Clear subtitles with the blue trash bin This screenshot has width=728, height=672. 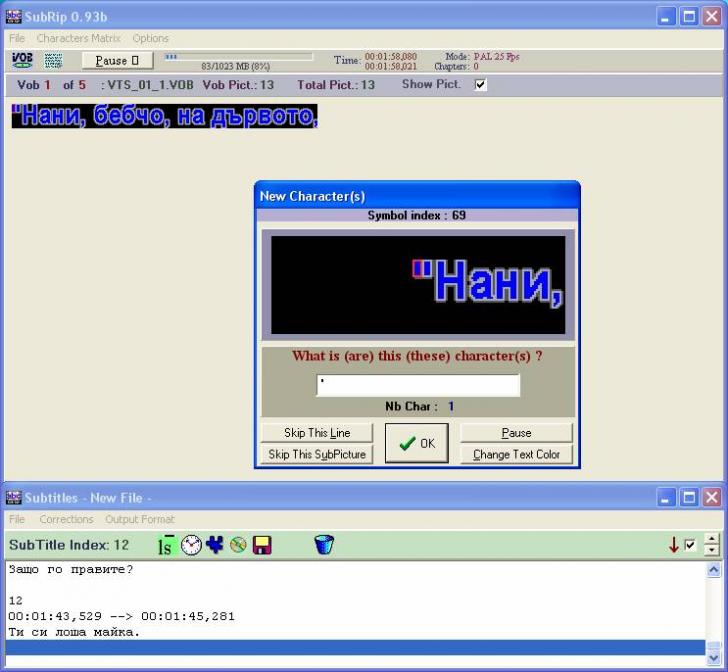point(323,545)
